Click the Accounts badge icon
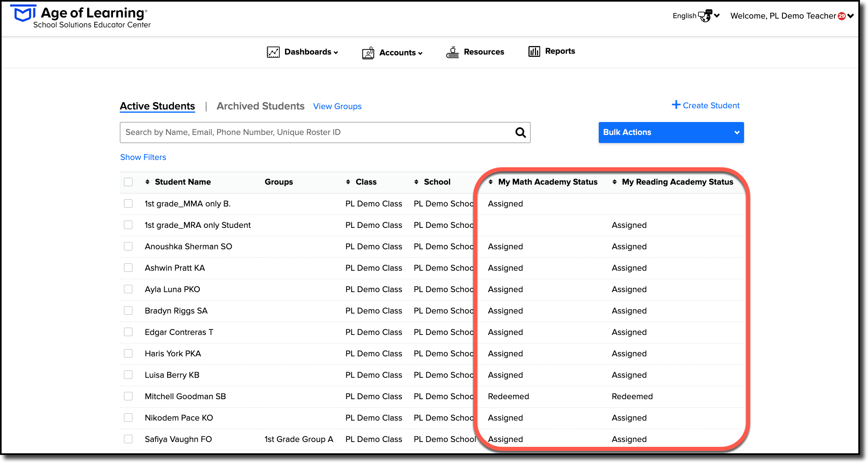This screenshot has width=868, height=463. [368, 53]
